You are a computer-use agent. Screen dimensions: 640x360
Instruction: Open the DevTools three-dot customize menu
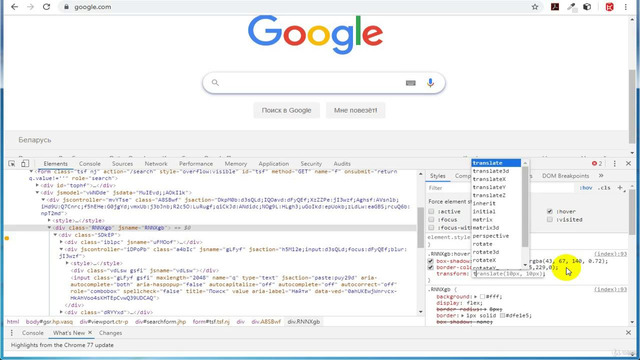615,164
